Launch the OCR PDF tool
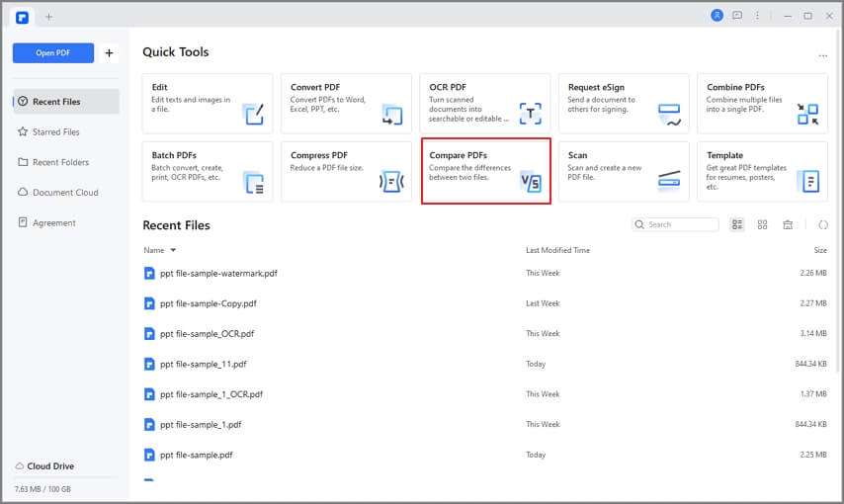844x504 pixels. 484,103
